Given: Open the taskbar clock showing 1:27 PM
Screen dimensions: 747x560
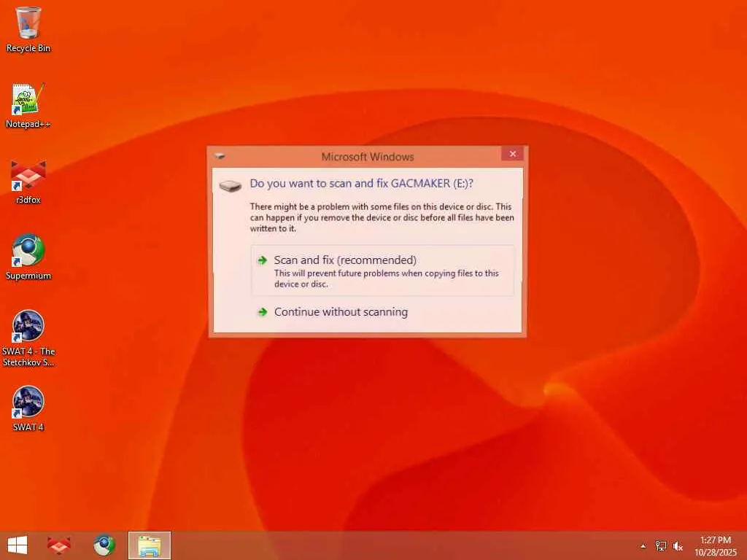Looking at the screenshot, I should click(716, 545).
